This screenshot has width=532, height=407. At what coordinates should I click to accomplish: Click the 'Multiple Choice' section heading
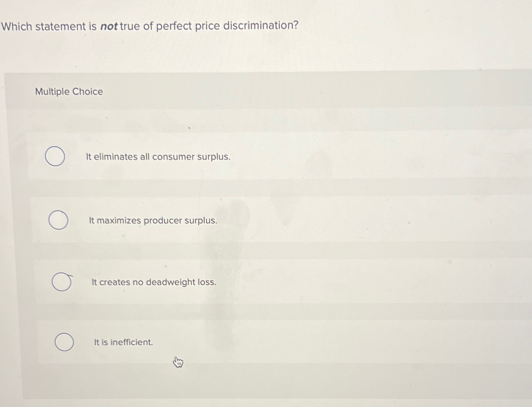[x=69, y=92]
